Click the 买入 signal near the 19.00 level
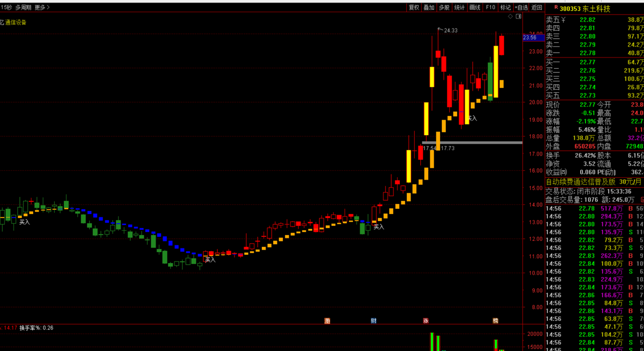 click(472, 118)
